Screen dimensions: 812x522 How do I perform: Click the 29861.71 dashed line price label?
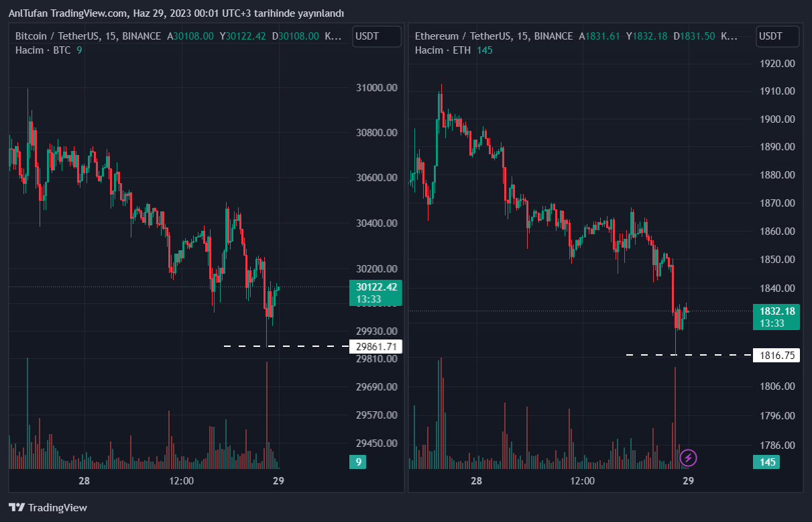tap(375, 347)
